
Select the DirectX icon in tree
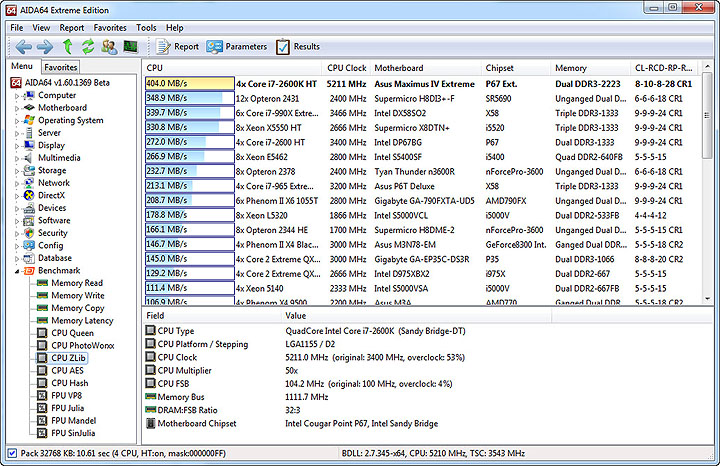pyautogui.click(x=29, y=195)
